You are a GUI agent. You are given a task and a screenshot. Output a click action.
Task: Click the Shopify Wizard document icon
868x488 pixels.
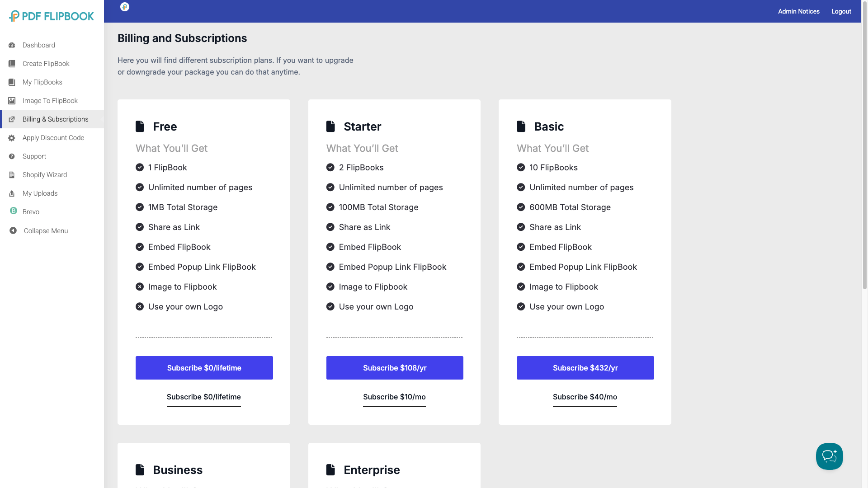(12, 175)
